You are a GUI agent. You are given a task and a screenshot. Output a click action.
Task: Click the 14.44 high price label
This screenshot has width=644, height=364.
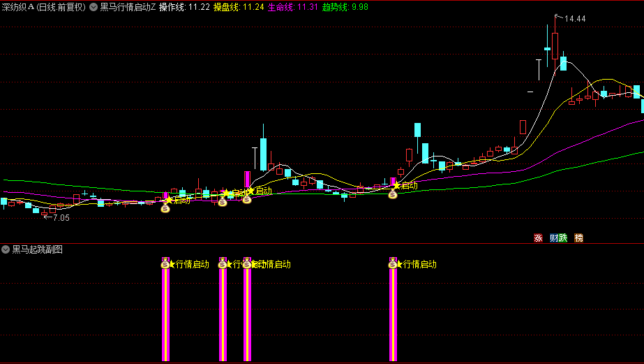575,19
